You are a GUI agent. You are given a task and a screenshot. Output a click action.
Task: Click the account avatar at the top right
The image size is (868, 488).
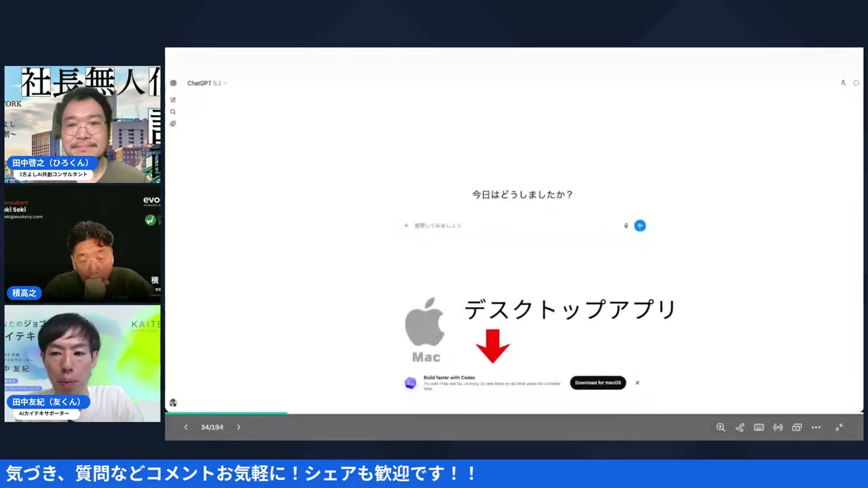coord(843,83)
